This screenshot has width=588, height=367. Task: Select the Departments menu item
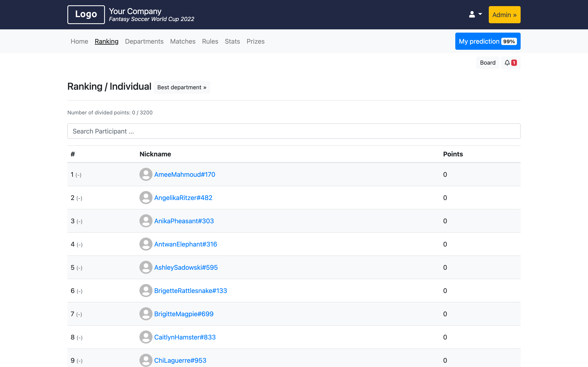[x=144, y=41]
